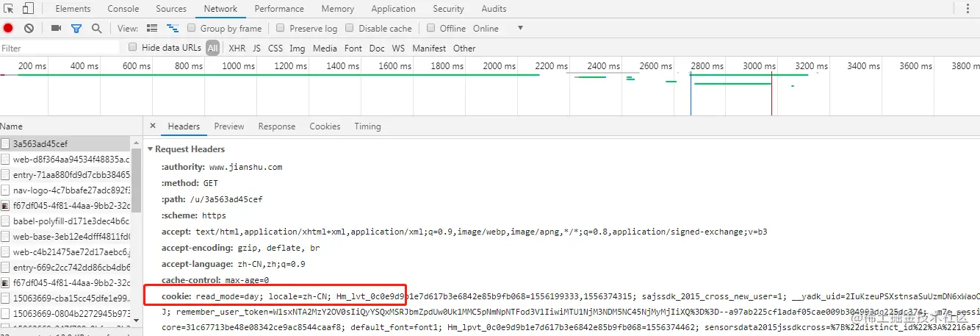Toggle capture screenshots camera icon
This screenshot has height=336, width=980.
pyautogui.click(x=56, y=29)
